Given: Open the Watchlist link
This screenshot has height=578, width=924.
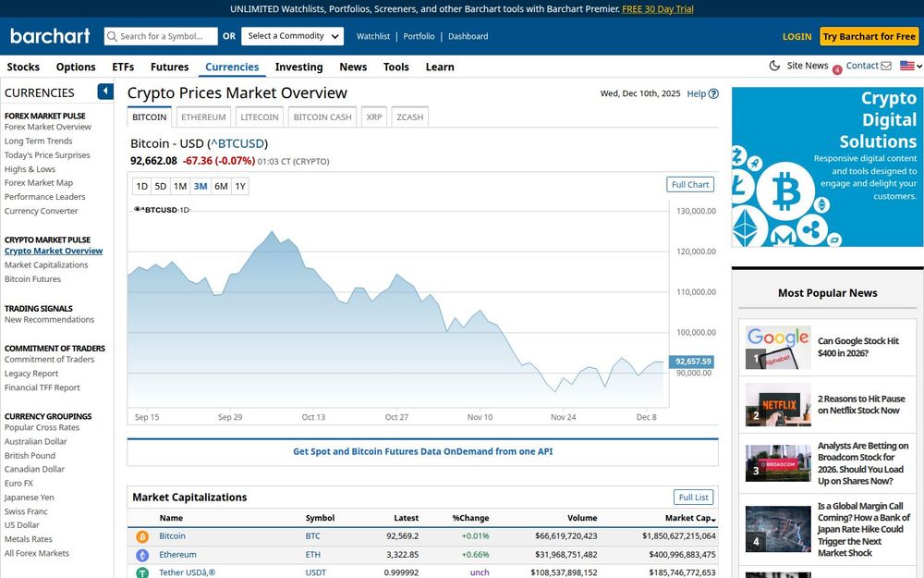Looking at the screenshot, I should (373, 36).
